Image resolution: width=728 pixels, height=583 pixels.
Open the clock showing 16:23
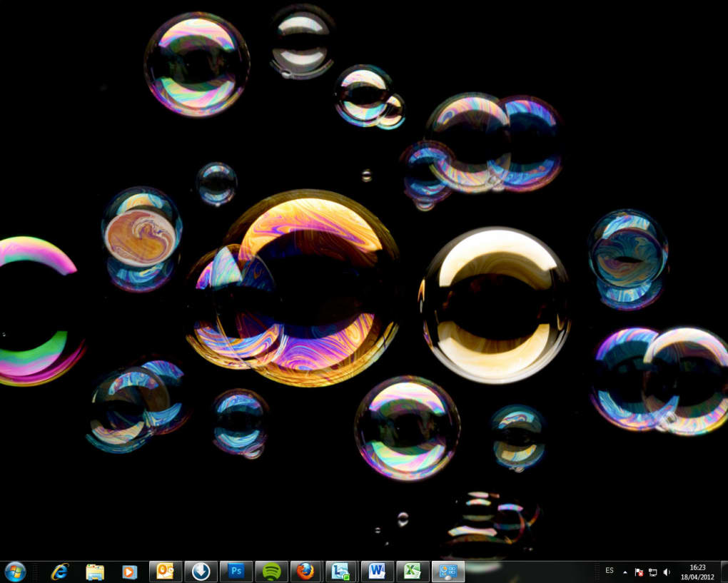pos(697,572)
